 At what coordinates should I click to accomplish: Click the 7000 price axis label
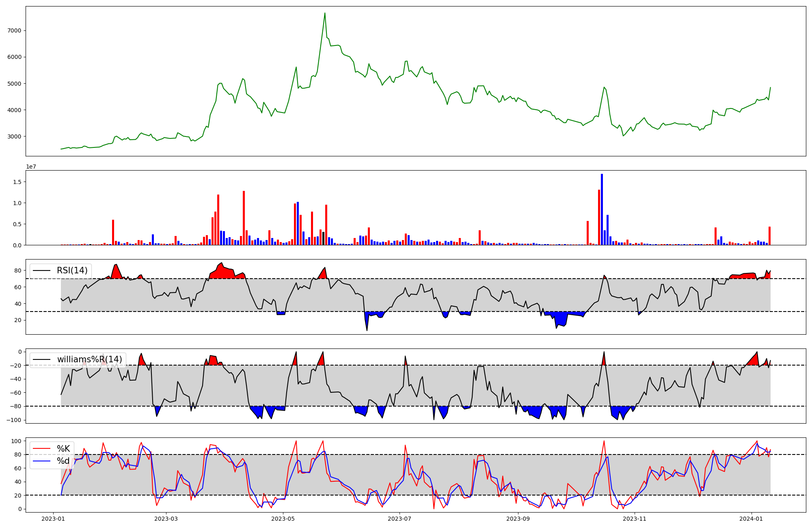coord(14,30)
